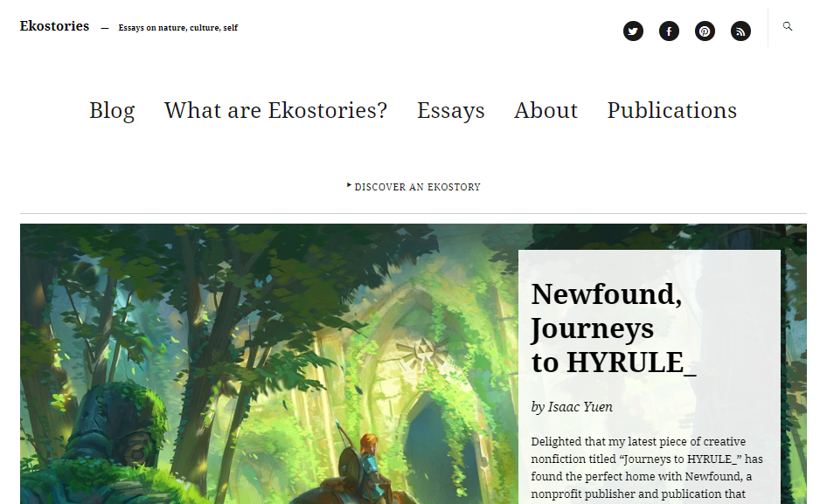Open the Newfound, Journeys to HYRULE_ post
The height and width of the screenshot is (504, 820).
point(614,328)
